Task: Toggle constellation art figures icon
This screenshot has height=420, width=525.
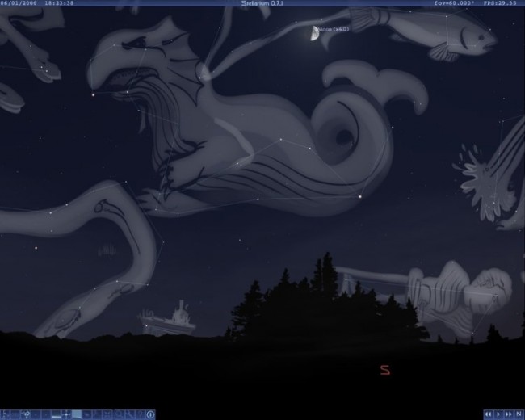Action: click(x=26, y=414)
